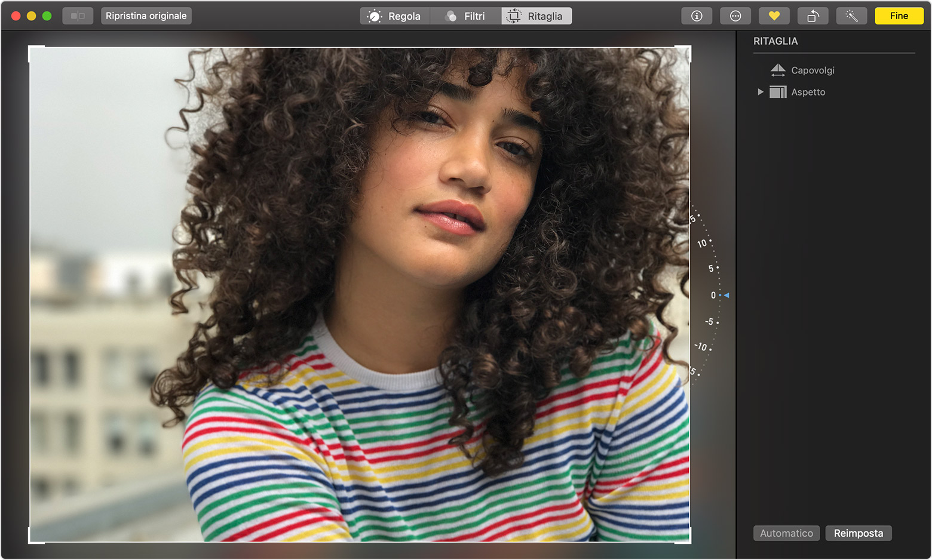This screenshot has width=932, height=560.
Task: Click the blue pointer on rotation dial
Action: pos(726,296)
